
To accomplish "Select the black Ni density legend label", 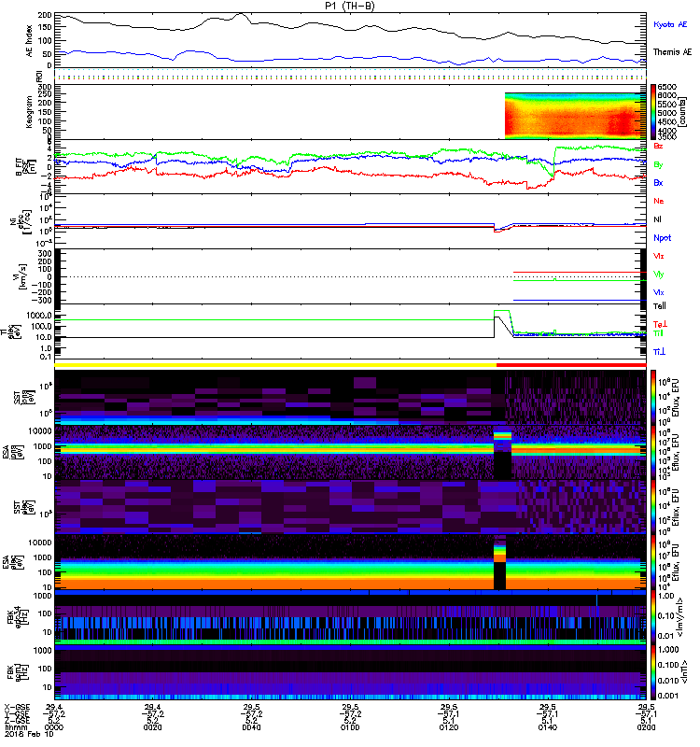I will [x=658, y=219].
